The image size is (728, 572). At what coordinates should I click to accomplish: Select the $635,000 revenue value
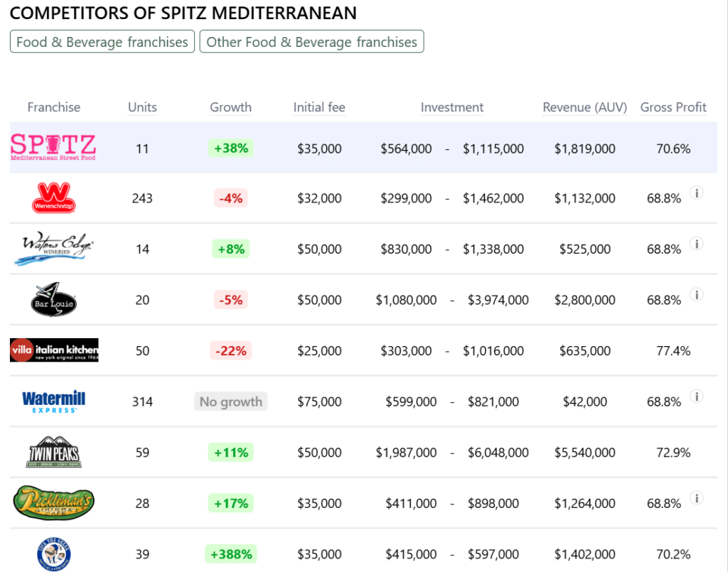584,351
